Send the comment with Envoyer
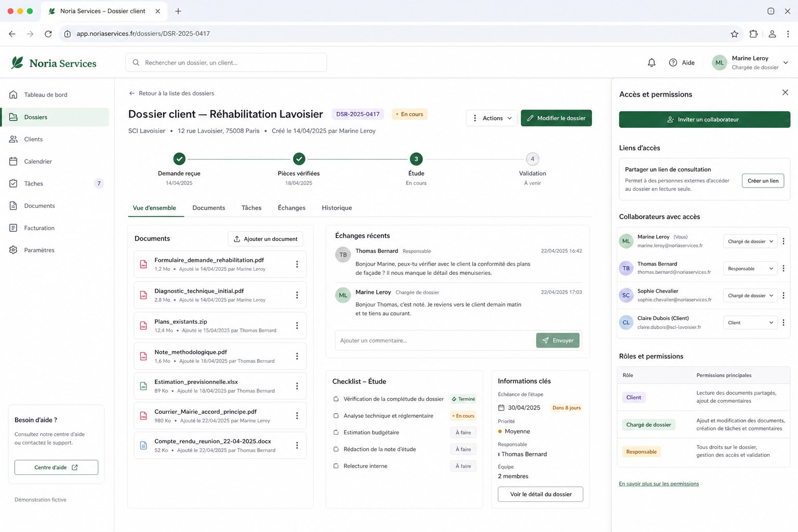Image resolution: width=798 pixels, height=532 pixels. pos(557,340)
